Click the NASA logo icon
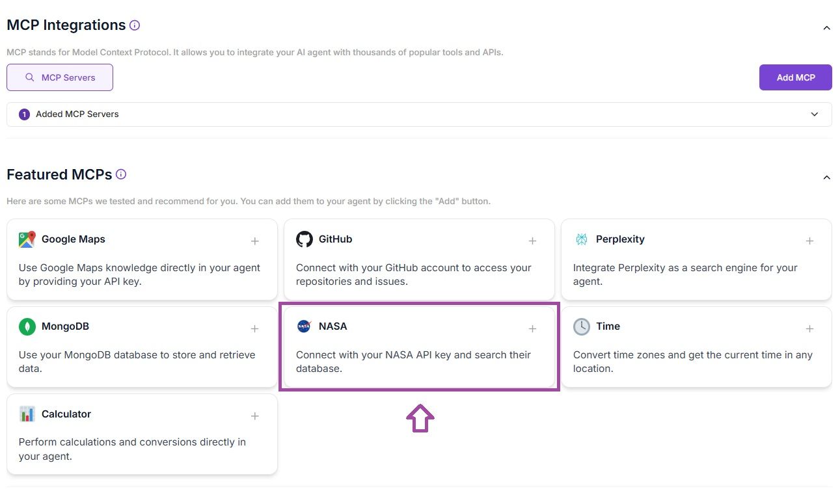The width and height of the screenshot is (840, 504). click(x=304, y=326)
